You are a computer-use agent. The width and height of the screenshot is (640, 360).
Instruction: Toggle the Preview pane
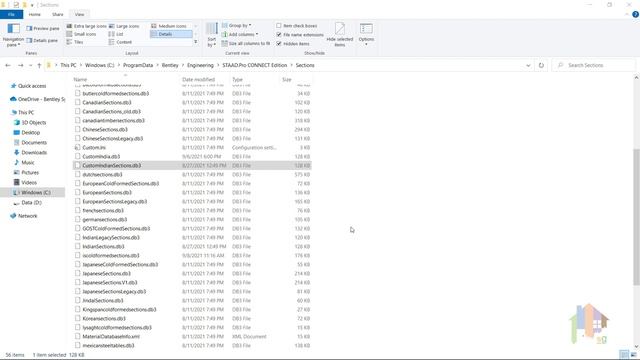(43, 29)
